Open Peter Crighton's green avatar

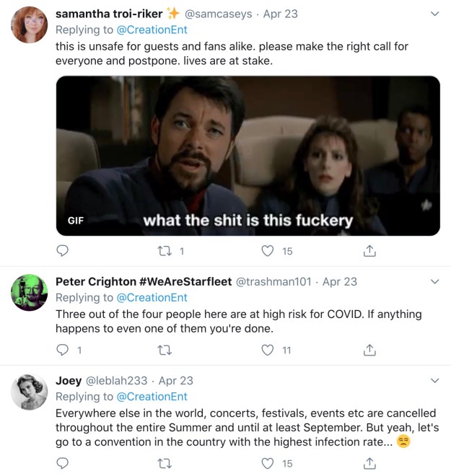pyautogui.click(x=30, y=293)
